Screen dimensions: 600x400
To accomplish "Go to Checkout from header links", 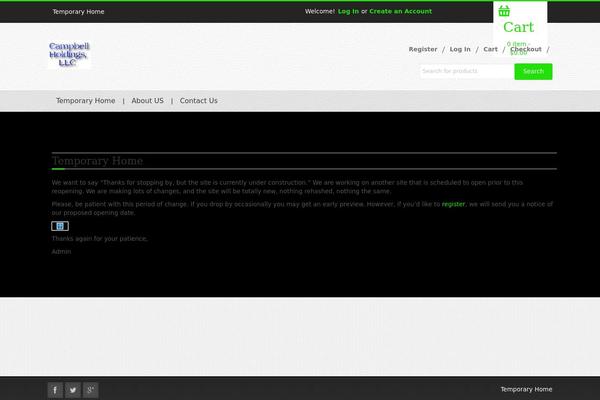I will [526, 49].
